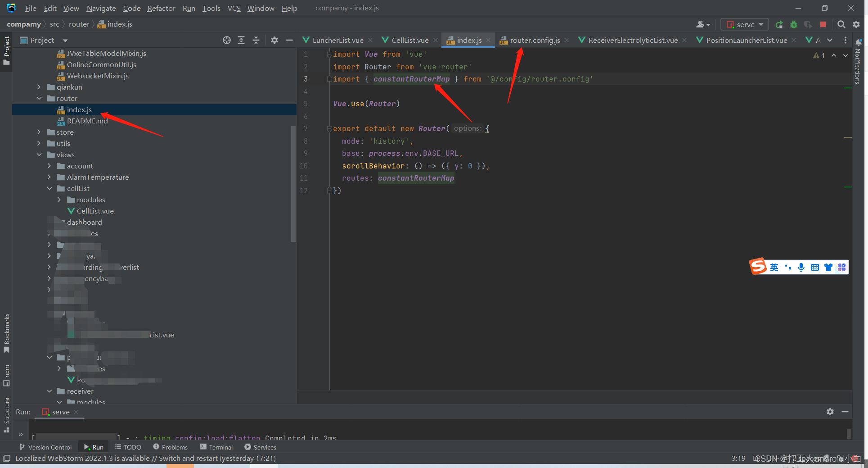
Task: Open Notifications sidebar panel
Action: click(858, 61)
